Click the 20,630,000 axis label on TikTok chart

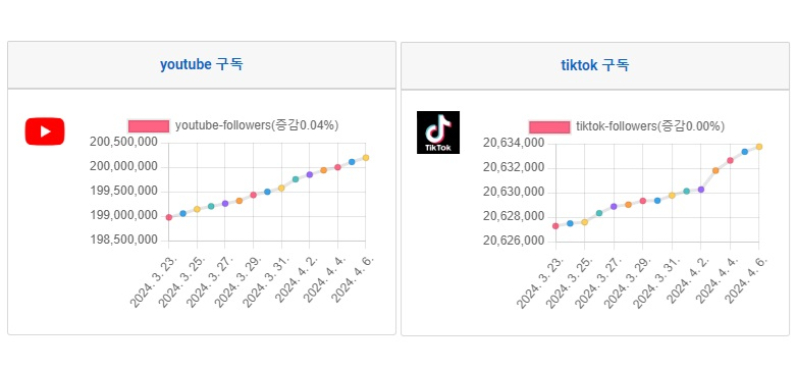coord(513,192)
